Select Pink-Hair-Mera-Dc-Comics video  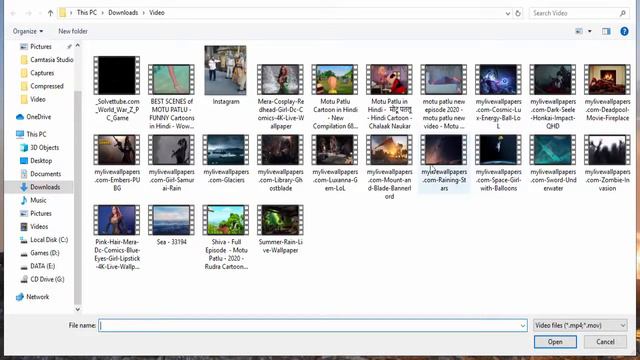click(x=117, y=237)
